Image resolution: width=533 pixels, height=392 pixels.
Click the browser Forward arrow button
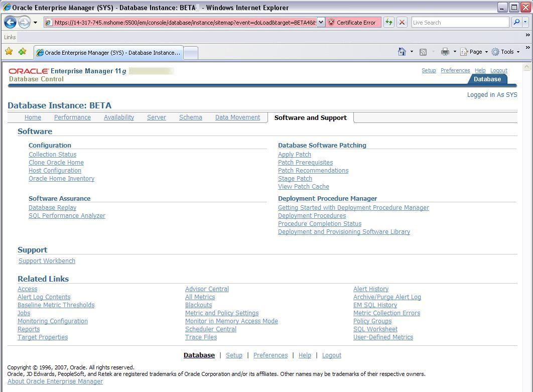point(24,23)
